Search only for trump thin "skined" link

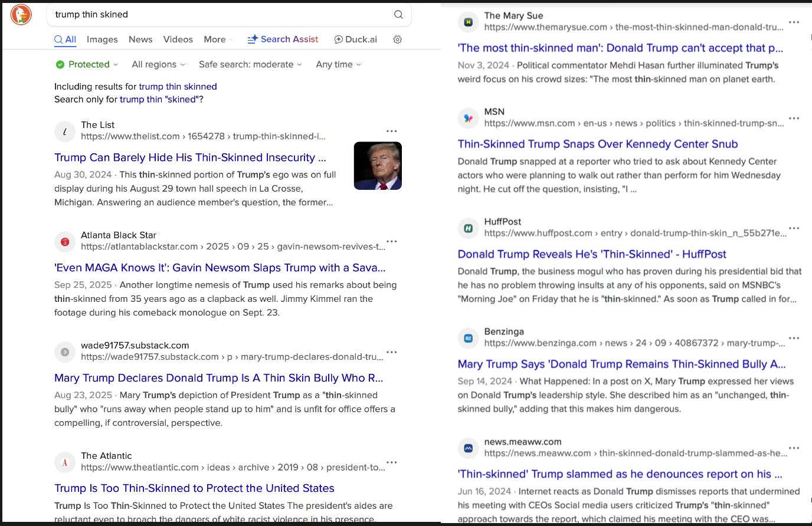click(160, 100)
